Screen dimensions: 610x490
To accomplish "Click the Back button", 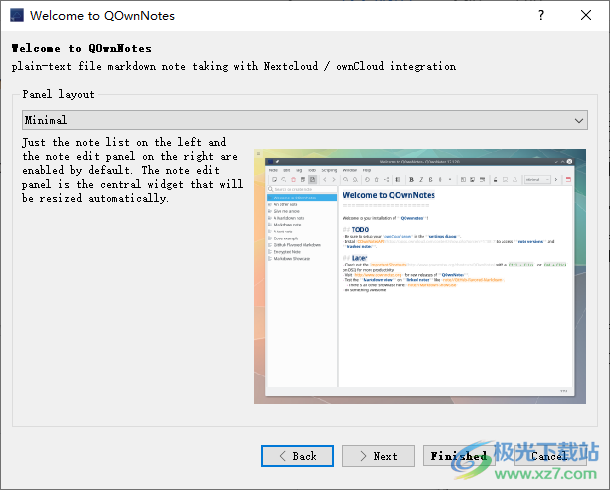I will 298,456.
